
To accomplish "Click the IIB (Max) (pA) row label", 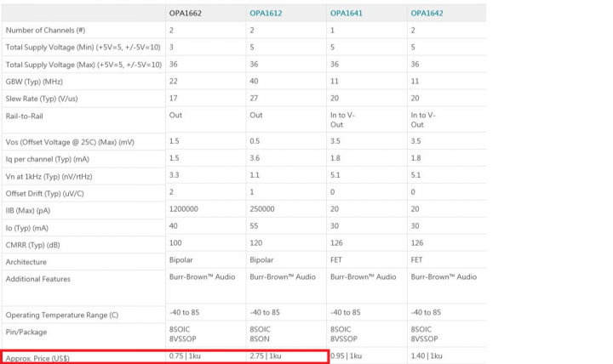I will tap(28, 211).
